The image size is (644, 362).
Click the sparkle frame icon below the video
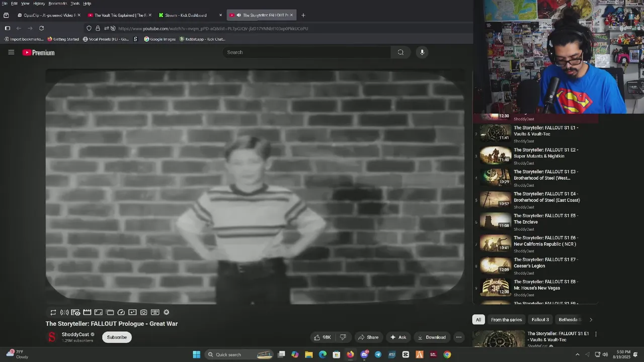click(x=132, y=312)
